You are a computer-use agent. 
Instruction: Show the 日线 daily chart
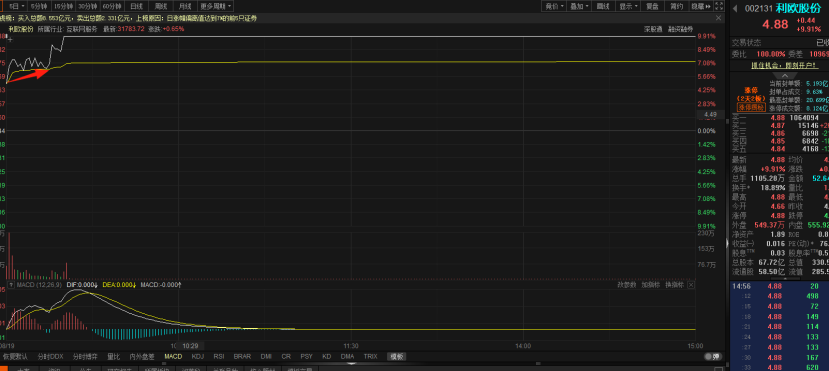click(x=136, y=6)
